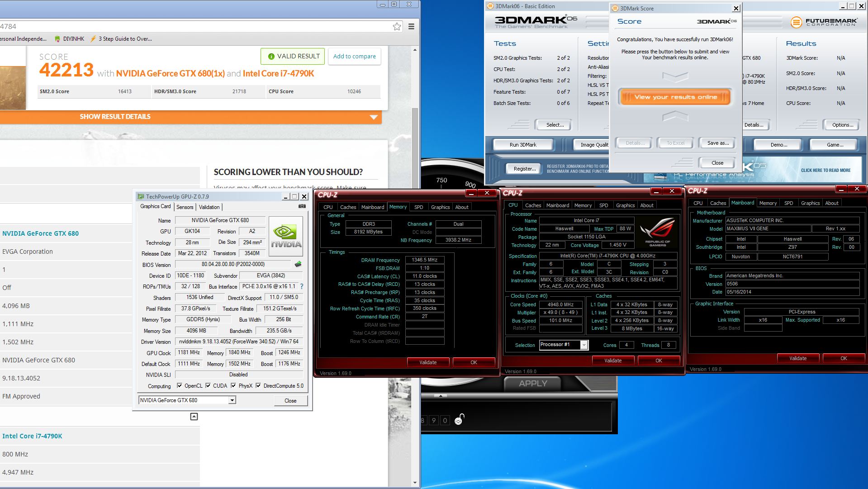Image resolution: width=868 pixels, height=489 pixels.
Task: Click the Game... button
Action: point(835,145)
